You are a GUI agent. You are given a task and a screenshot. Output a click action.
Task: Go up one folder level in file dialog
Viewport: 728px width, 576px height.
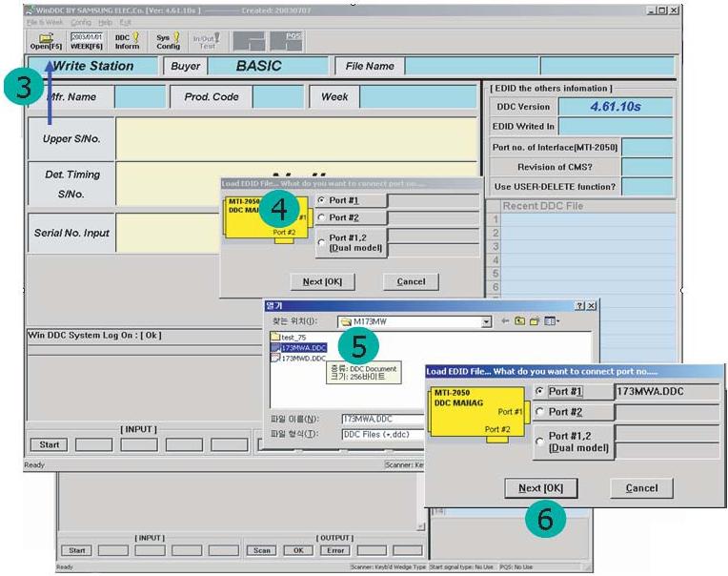click(519, 321)
